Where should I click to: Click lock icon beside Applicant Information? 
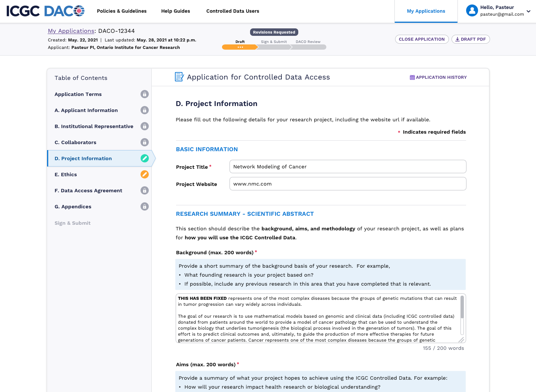pyautogui.click(x=145, y=110)
